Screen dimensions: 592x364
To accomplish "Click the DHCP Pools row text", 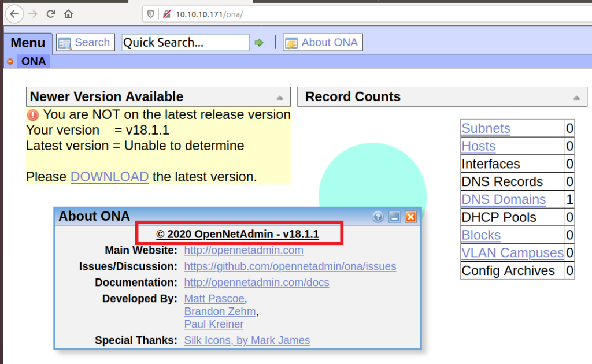I will [x=499, y=217].
